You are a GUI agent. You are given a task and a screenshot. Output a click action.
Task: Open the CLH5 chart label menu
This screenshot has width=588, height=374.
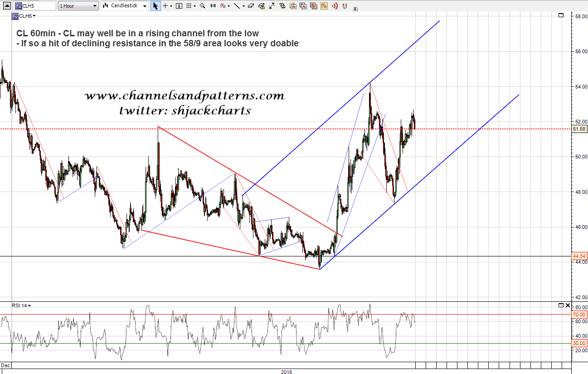tap(26, 16)
